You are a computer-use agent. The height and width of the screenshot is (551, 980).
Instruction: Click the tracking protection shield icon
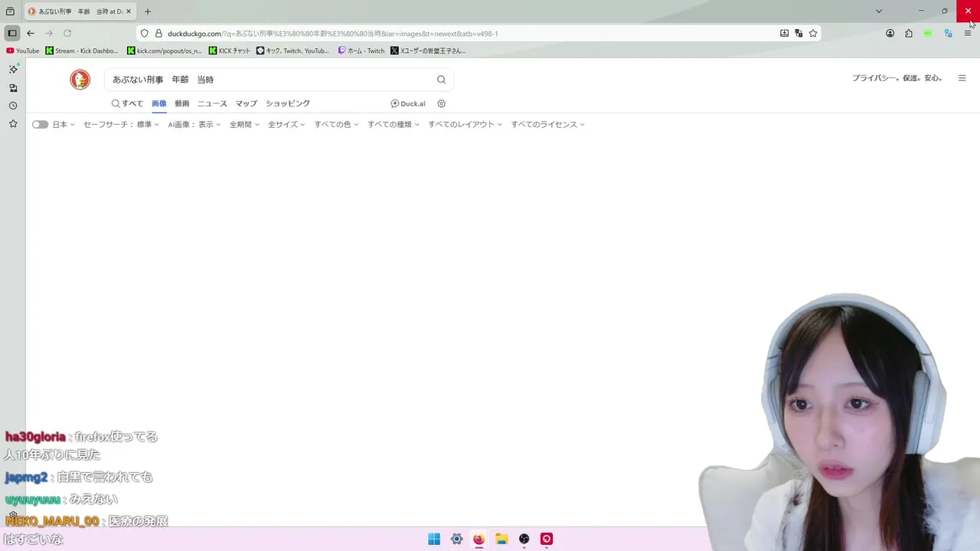click(x=144, y=34)
